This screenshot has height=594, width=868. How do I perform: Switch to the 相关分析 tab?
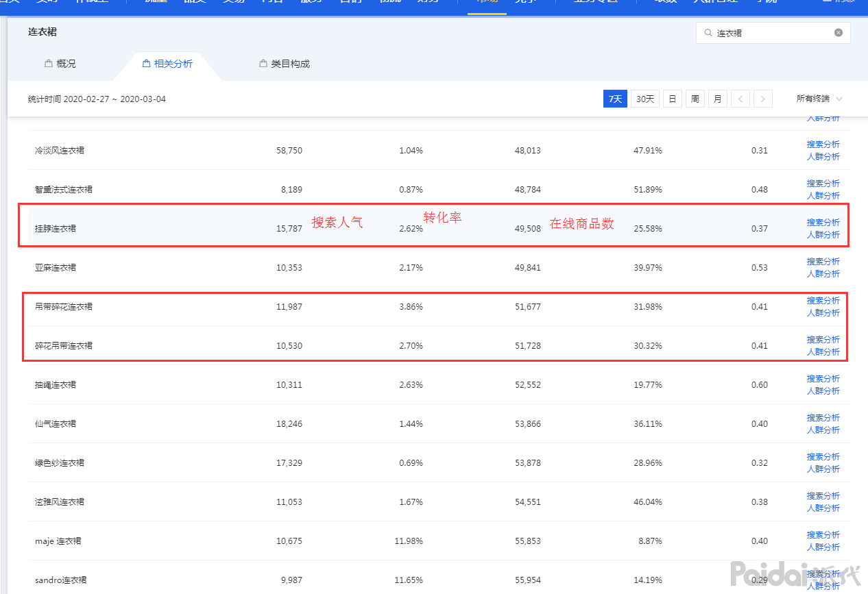pyautogui.click(x=167, y=64)
